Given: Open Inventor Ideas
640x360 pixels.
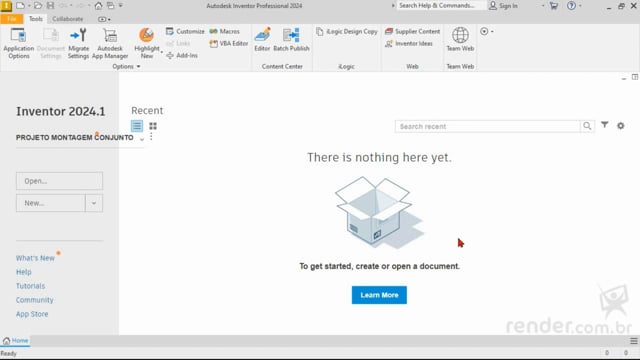Looking at the screenshot, I should coord(409,43).
